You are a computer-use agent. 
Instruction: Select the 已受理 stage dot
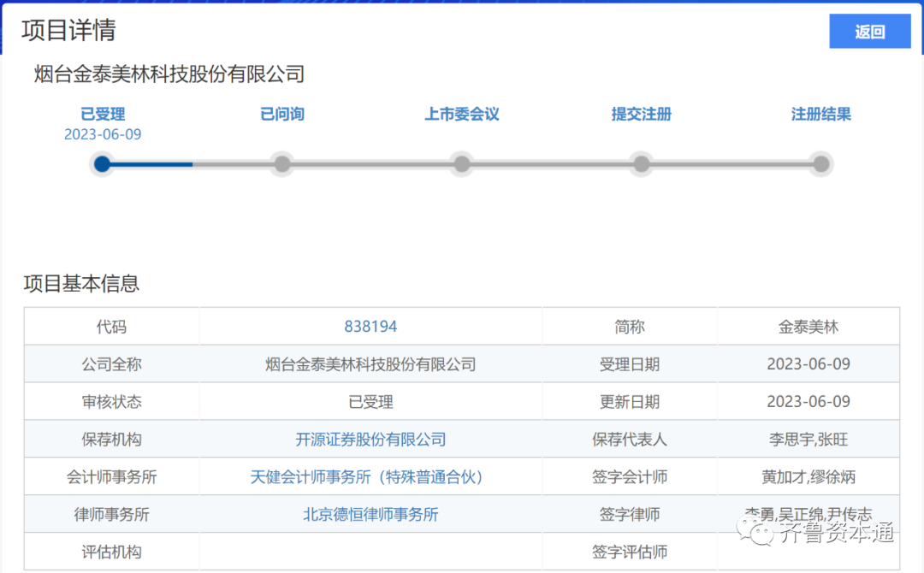[x=103, y=163]
